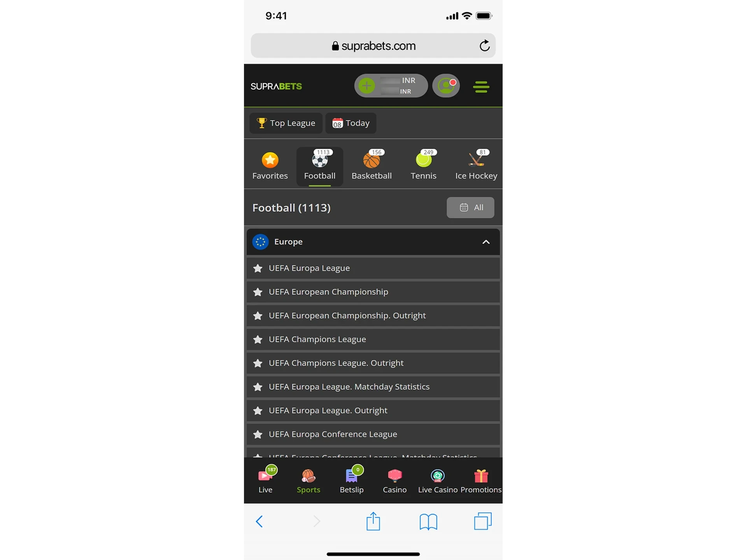
Task: Toggle favorite for UEFA Champions League
Action: (x=257, y=339)
